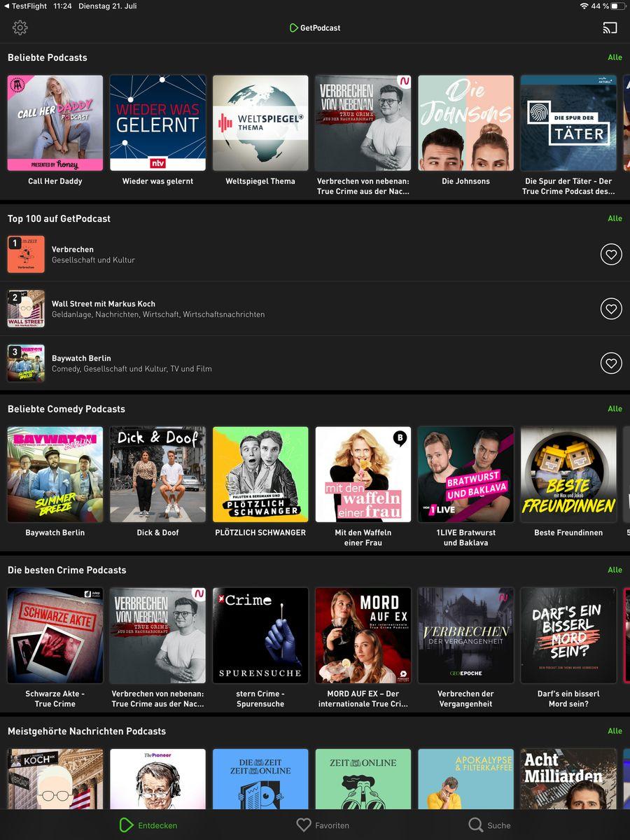Image resolution: width=630 pixels, height=840 pixels.
Task: Open Verbrechen der Vergangenheit cover
Action: [x=466, y=636]
